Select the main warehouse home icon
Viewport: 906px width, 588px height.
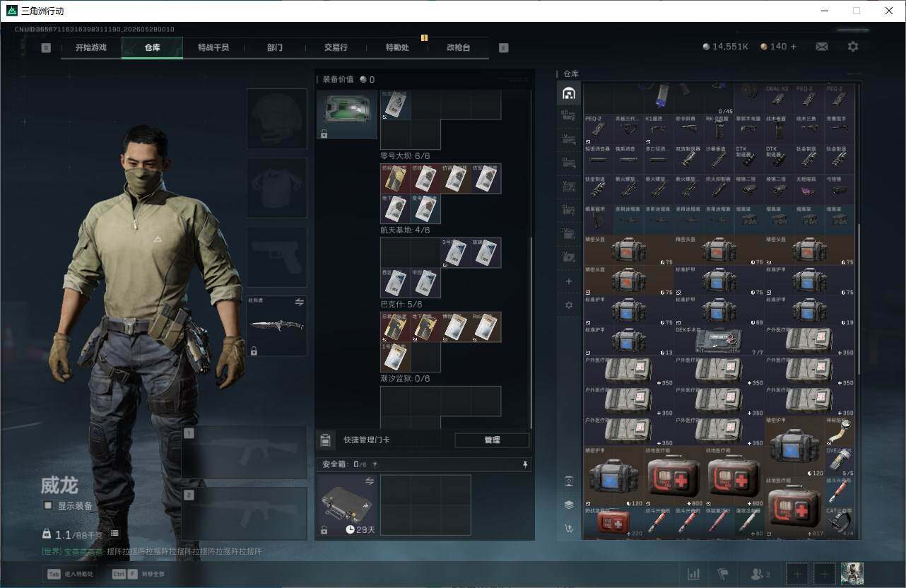click(569, 93)
